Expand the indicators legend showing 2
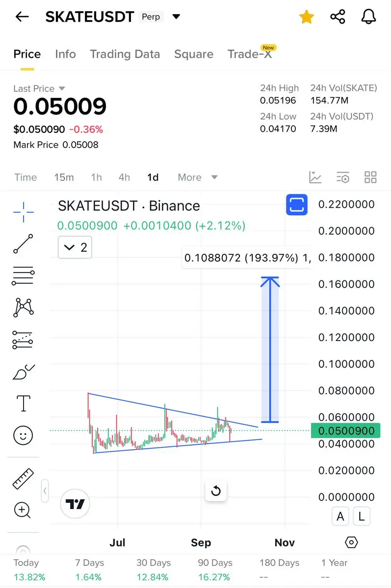Screen dimensions: 391x588 (75, 247)
